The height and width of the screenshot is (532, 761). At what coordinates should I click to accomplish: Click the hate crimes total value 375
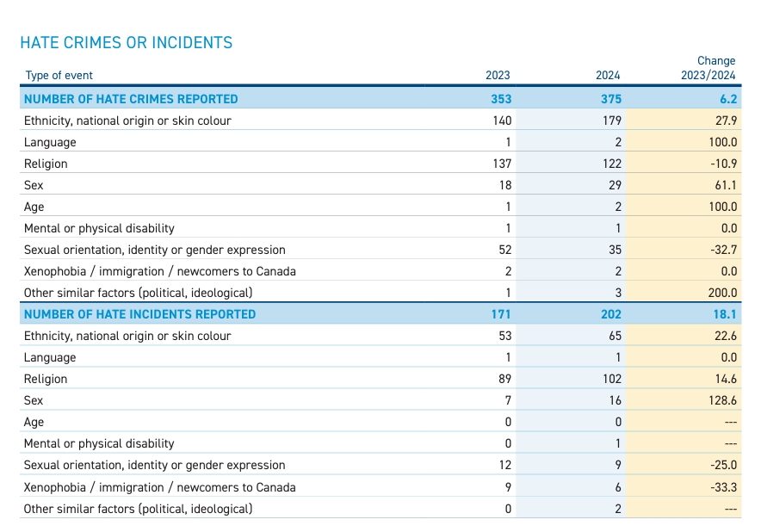[x=611, y=99]
